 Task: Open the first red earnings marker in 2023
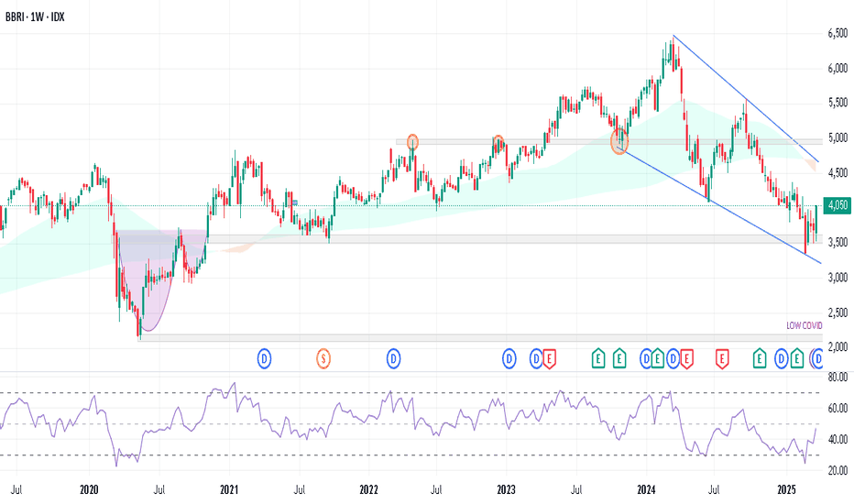point(550,358)
